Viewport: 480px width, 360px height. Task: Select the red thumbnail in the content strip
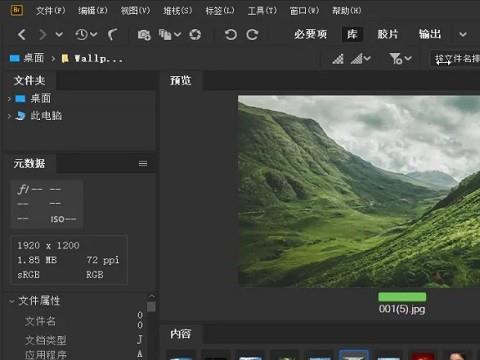(x=423, y=355)
